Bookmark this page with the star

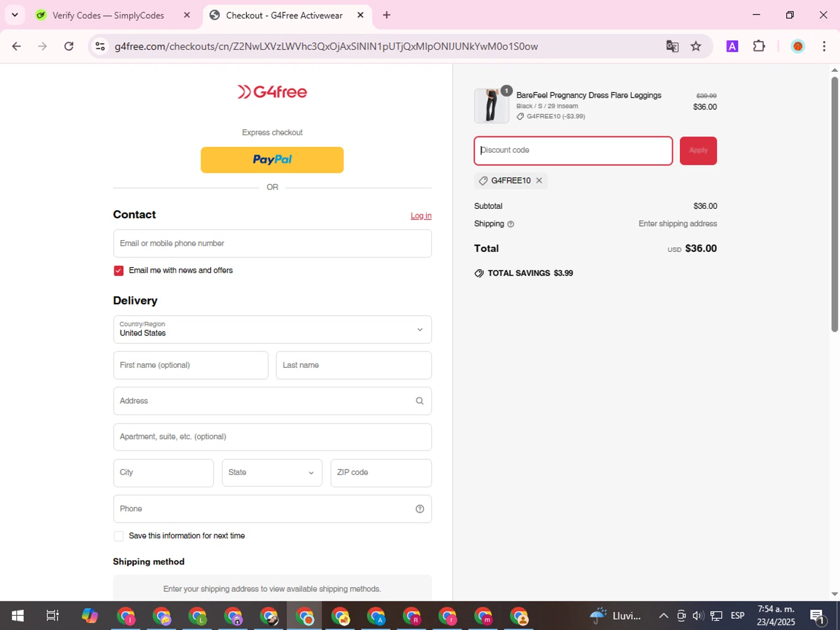click(696, 46)
